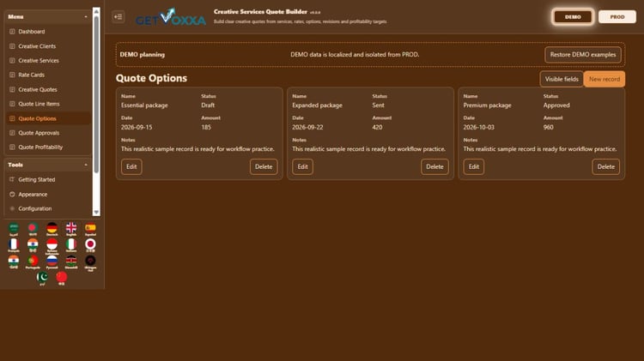644x361 pixels.
Task: Click the Portuguese flag language icon
Action: click(33, 262)
